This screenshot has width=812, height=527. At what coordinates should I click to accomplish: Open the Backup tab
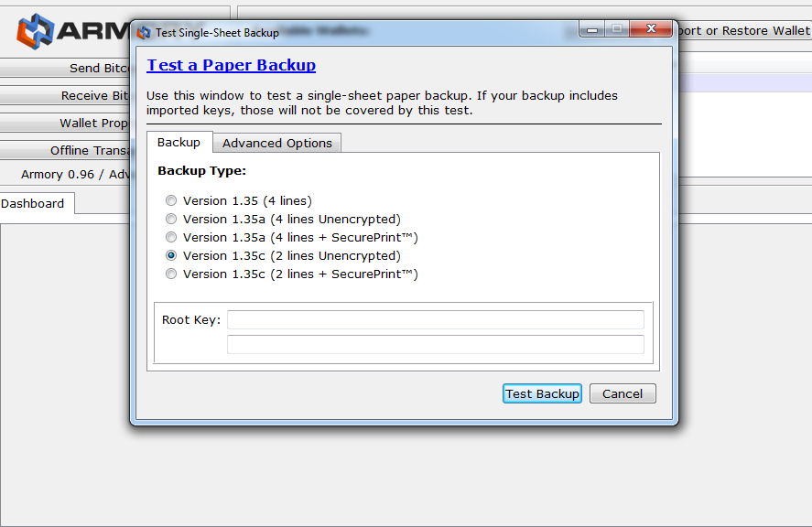point(179,142)
